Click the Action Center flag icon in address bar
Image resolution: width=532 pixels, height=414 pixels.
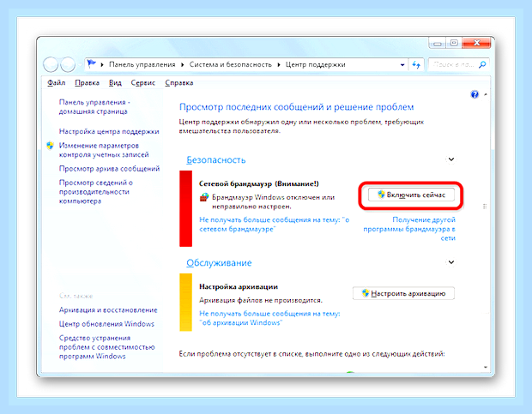point(91,63)
